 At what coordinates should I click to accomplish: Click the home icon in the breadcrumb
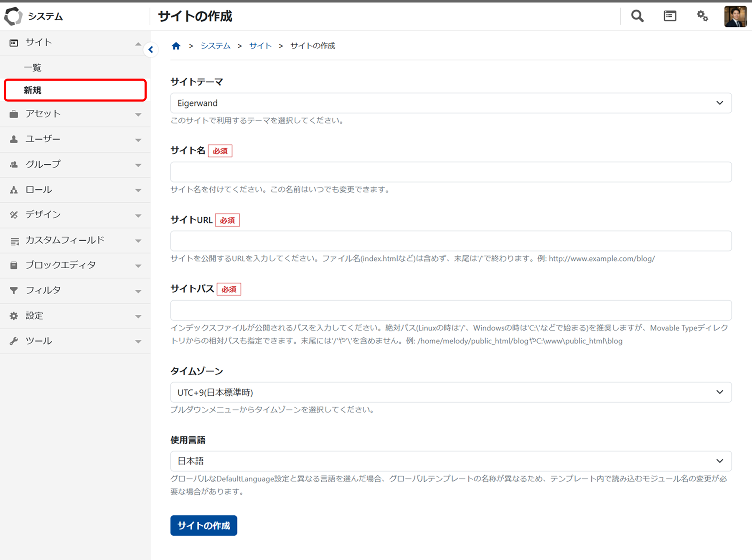(176, 46)
